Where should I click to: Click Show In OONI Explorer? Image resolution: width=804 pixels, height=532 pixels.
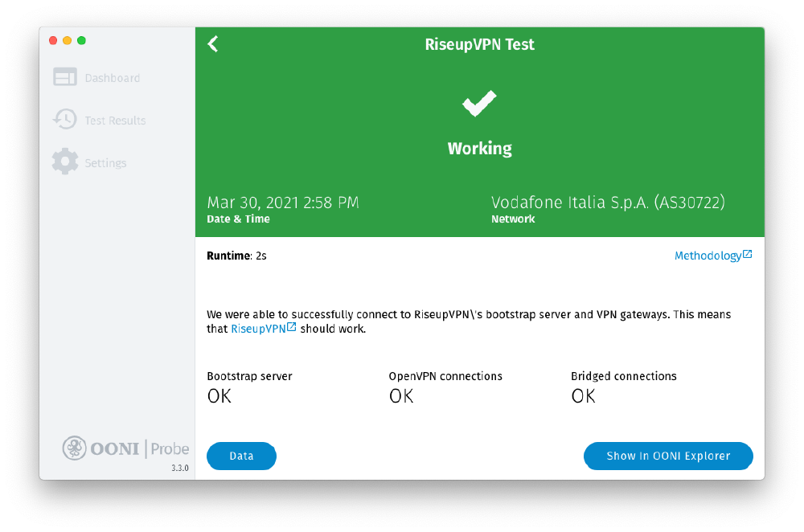click(668, 456)
